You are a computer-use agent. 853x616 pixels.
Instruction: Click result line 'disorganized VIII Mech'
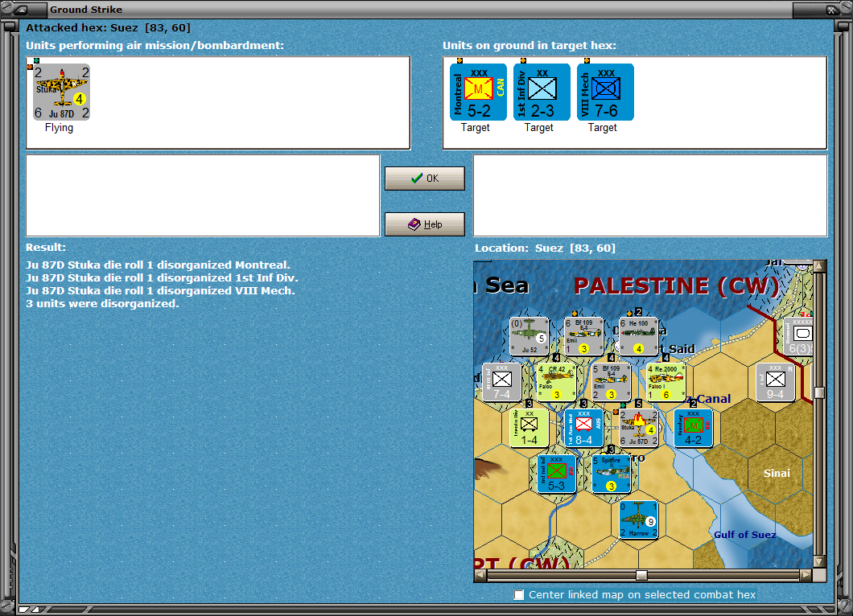point(160,291)
